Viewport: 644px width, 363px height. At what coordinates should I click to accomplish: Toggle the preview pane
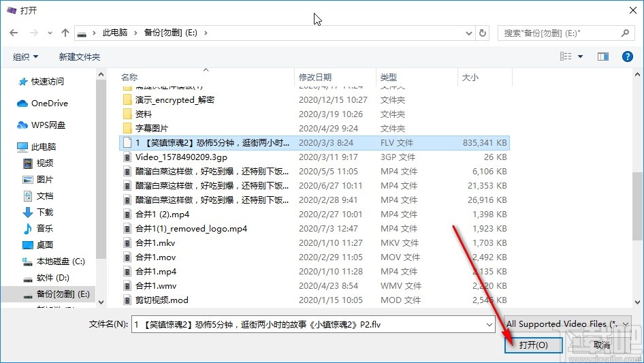click(603, 57)
